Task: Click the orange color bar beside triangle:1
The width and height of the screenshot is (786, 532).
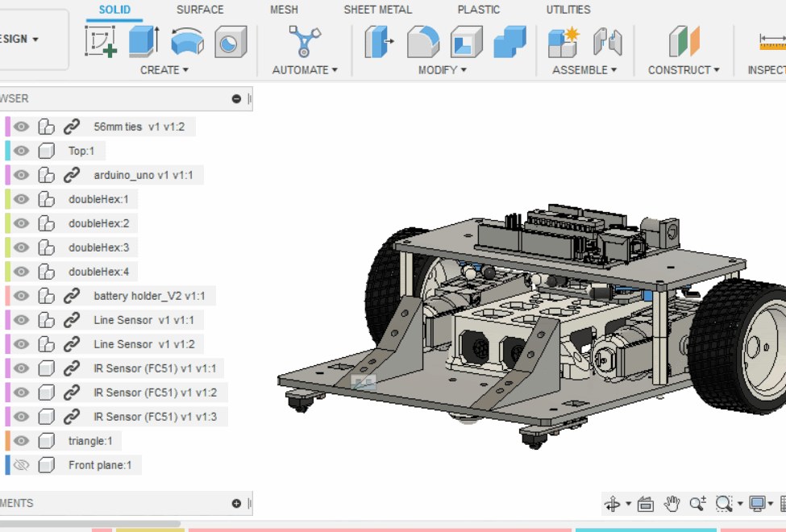Action: click(7, 441)
